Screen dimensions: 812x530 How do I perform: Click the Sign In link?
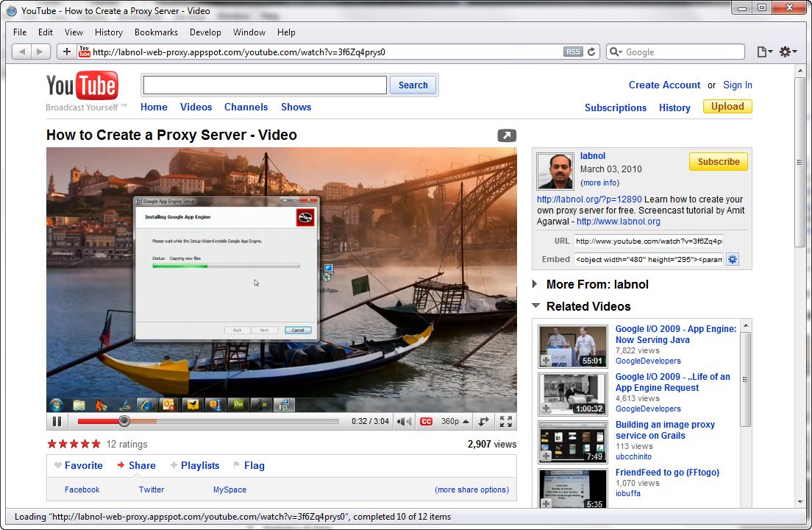point(738,85)
